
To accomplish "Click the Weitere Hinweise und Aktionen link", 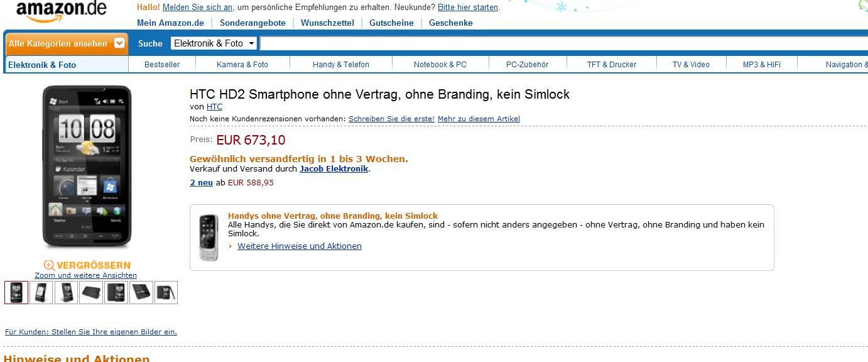I will (x=300, y=246).
